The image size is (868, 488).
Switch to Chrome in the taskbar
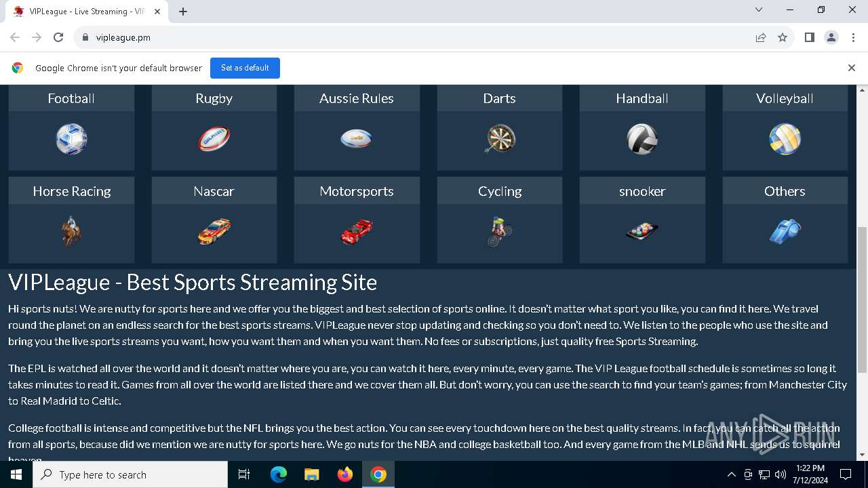pyautogui.click(x=378, y=474)
